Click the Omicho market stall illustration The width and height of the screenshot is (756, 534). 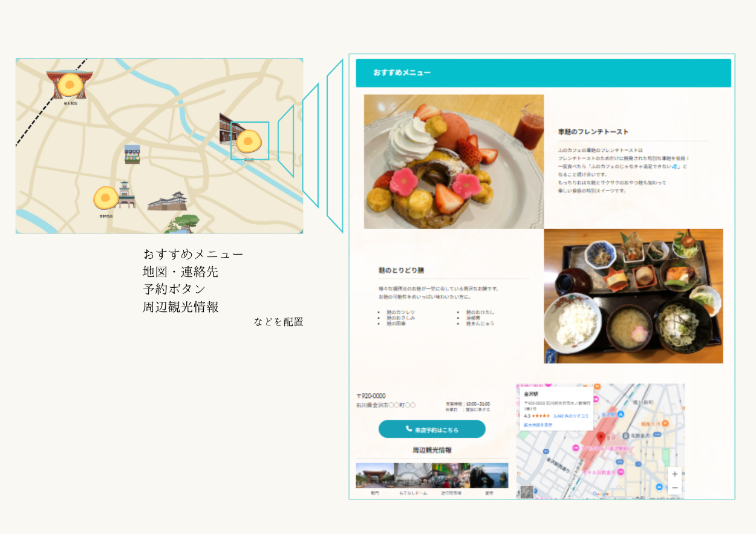[132, 154]
